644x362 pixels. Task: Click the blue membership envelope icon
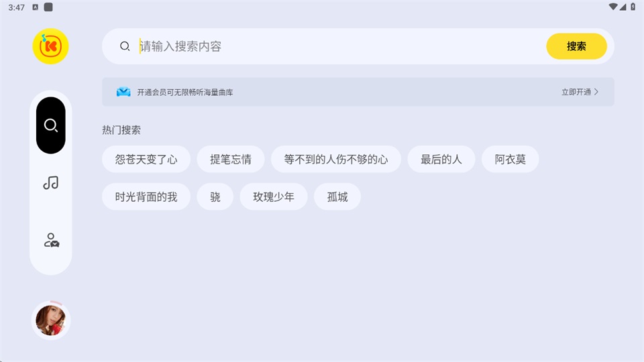pos(123,92)
